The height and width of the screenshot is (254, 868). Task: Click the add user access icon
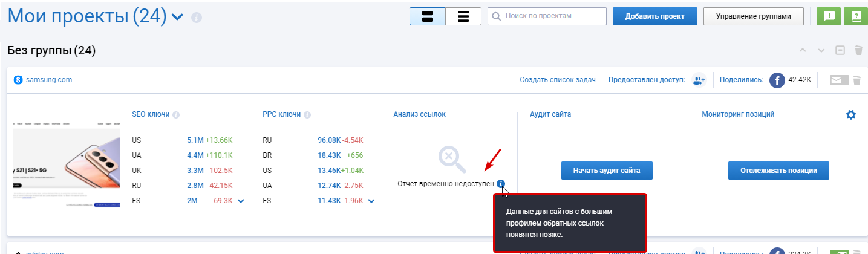click(699, 80)
